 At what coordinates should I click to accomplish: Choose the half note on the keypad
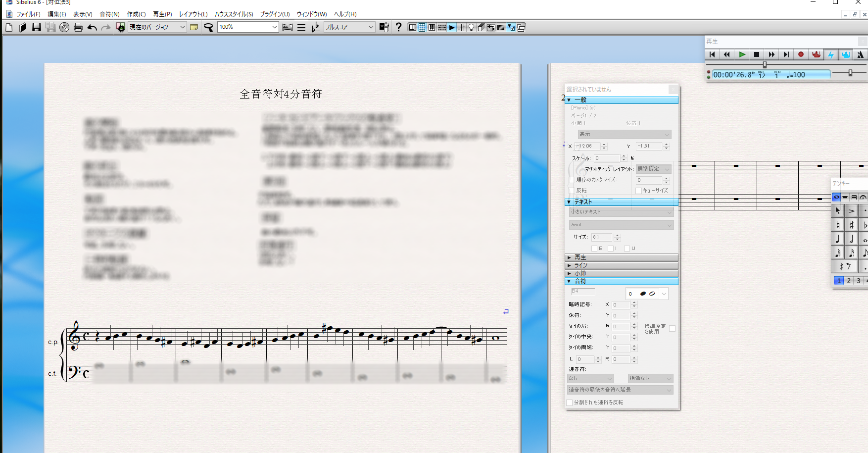[852, 239]
